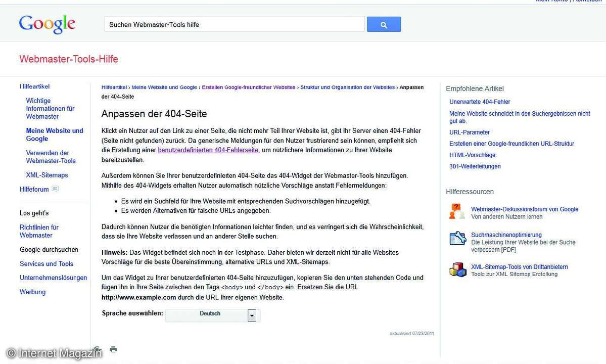Click breadcrumb Struktur und Organisation der Websites
Screen dimensions: 606x364
pyautogui.click(x=347, y=87)
